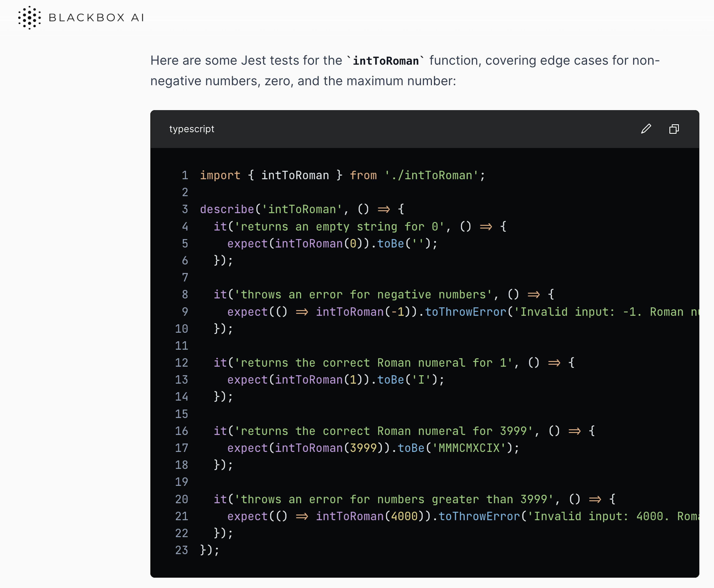Viewport: 714px width, 588px height.
Task: Click the pencil edit code icon
Action: pyautogui.click(x=646, y=129)
